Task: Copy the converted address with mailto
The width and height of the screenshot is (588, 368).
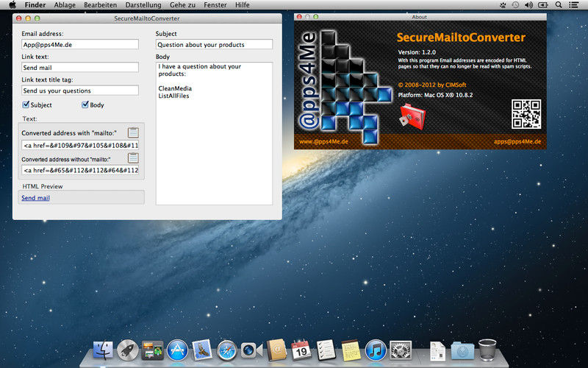Action: 133,132
